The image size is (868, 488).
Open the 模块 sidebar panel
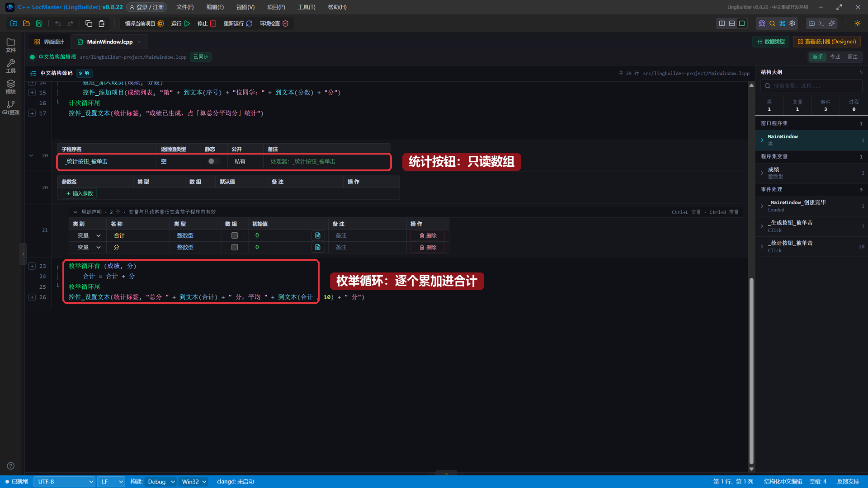click(11, 87)
